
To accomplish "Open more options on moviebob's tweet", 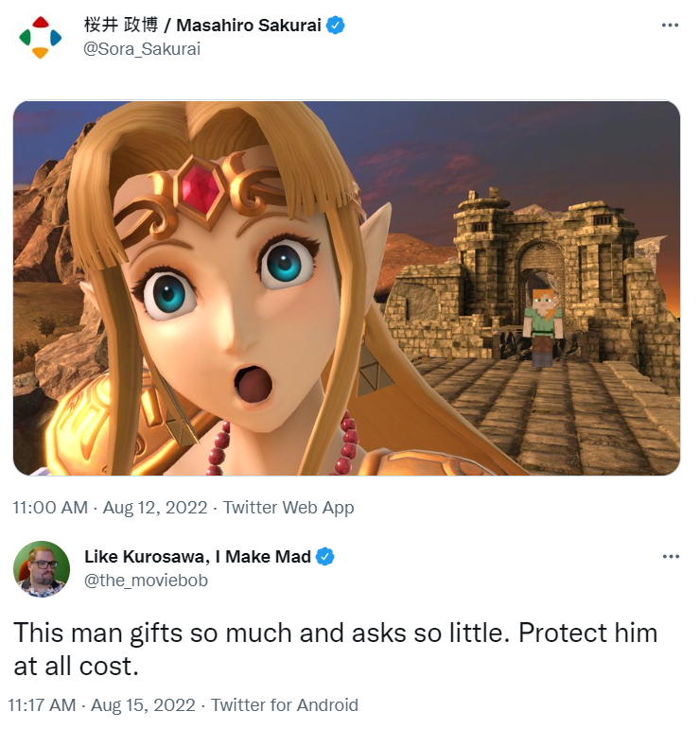I will pos(671,557).
